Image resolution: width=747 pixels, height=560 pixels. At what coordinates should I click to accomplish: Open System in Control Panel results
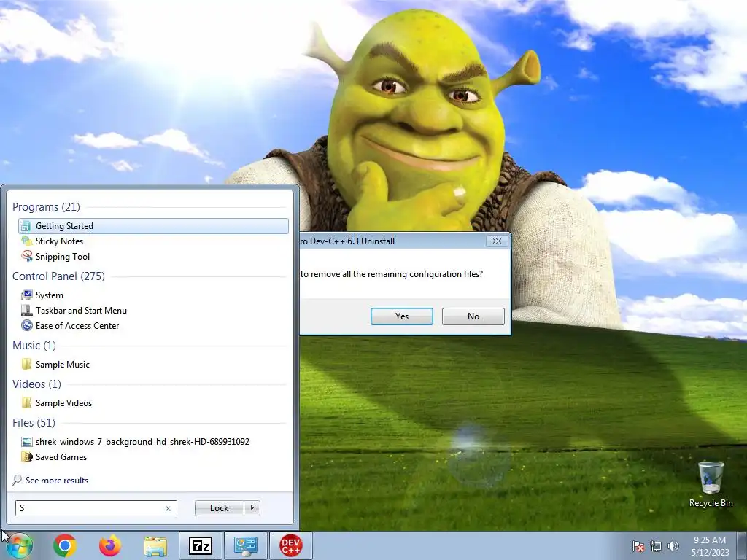tap(49, 295)
